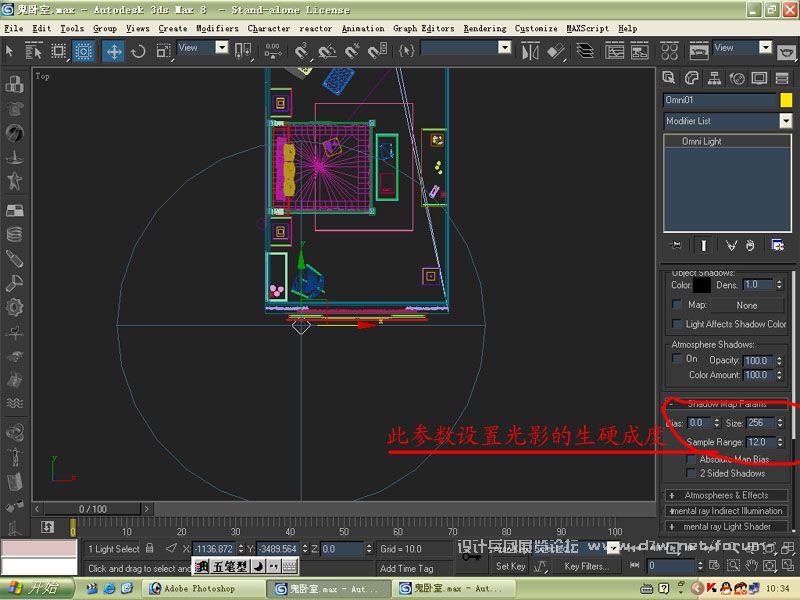Switch to the Display command panel

(759, 78)
